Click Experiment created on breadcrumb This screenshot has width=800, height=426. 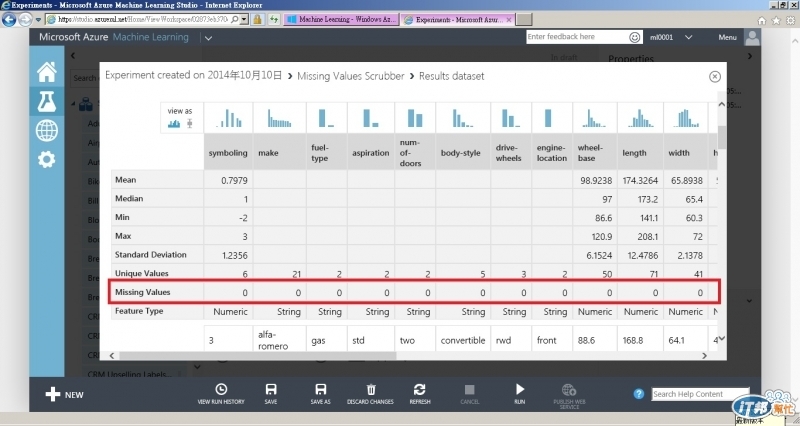pos(193,76)
